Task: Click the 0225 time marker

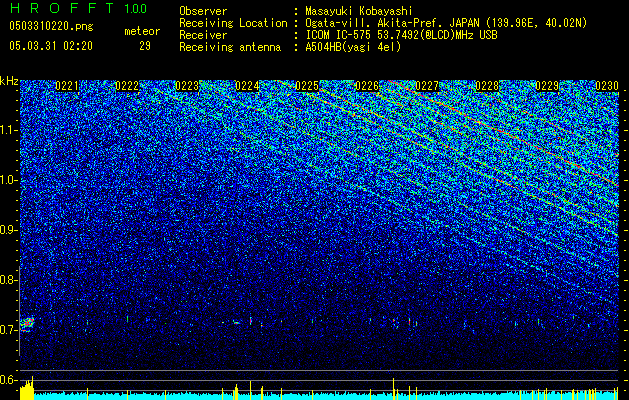Action: 307,86
